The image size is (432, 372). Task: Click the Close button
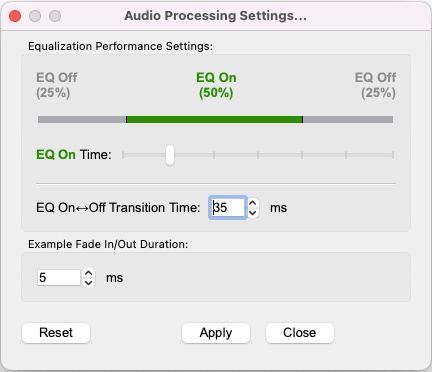tap(300, 333)
